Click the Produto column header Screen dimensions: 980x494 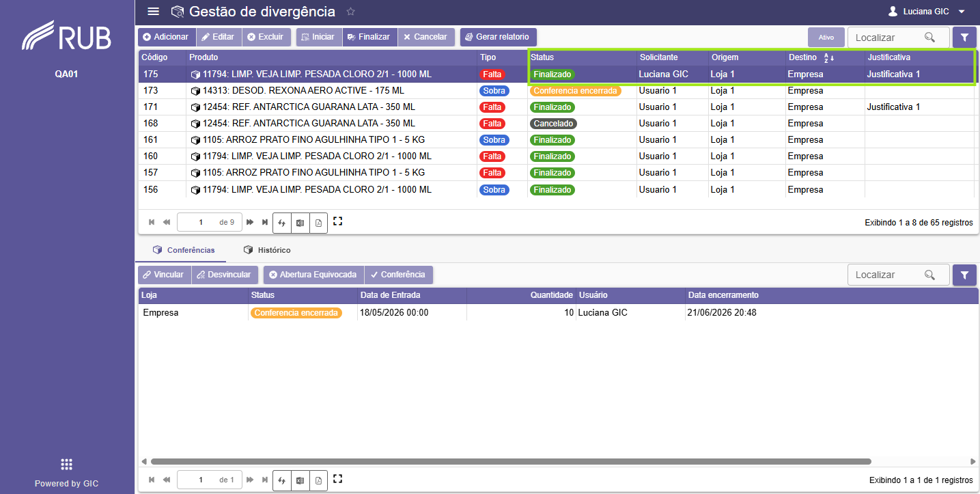click(331, 57)
